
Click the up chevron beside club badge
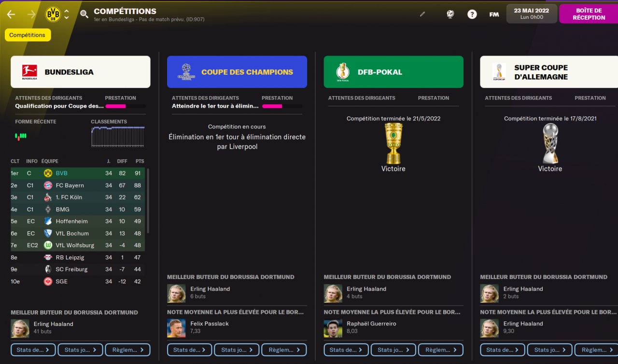click(x=67, y=11)
